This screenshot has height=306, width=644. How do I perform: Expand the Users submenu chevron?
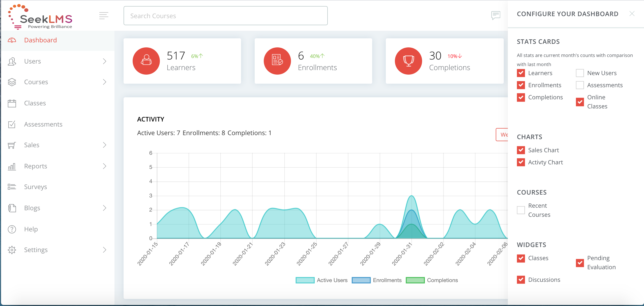click(105, 61)
